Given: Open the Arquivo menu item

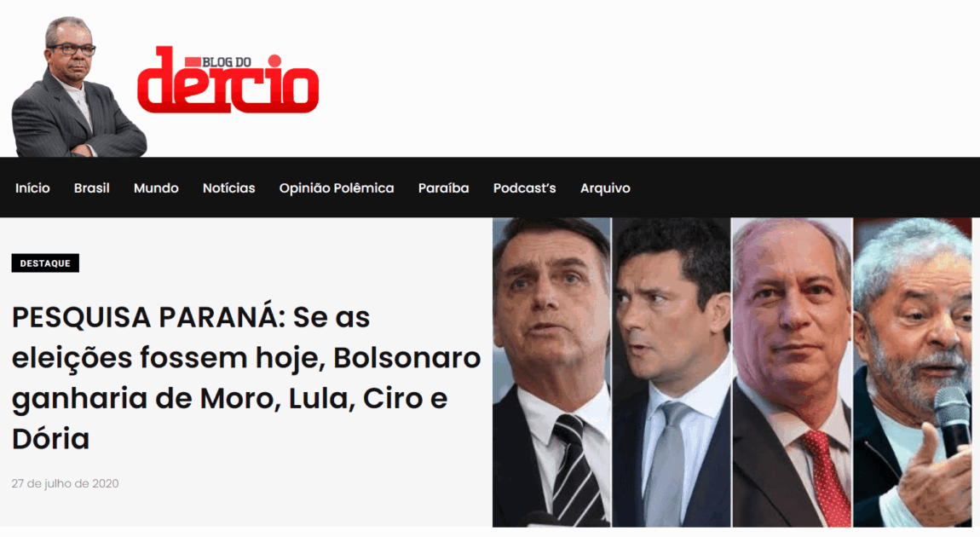Looking at the screenshot, I should [x=605, y=188].
